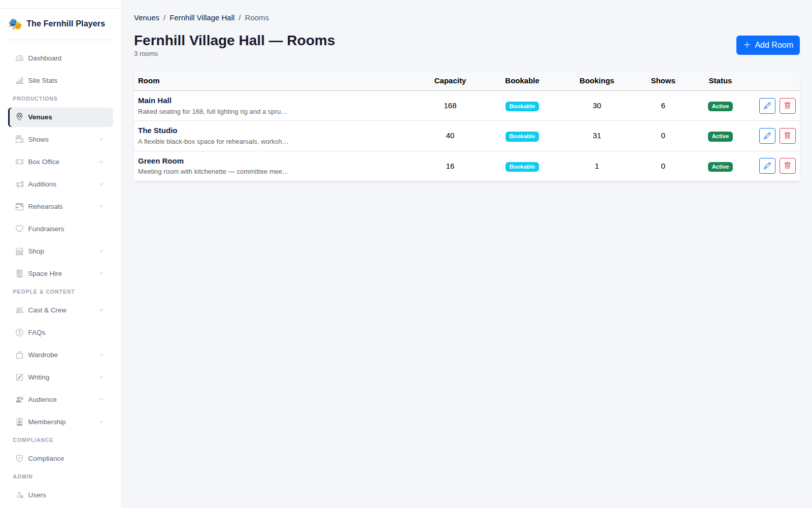Click the Capacity column header

(450, 81)
